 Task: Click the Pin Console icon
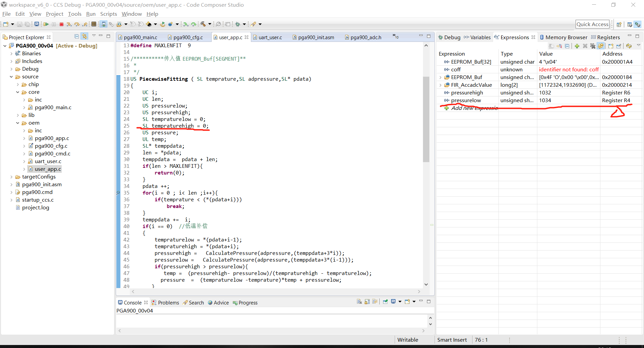click(385, 301)
